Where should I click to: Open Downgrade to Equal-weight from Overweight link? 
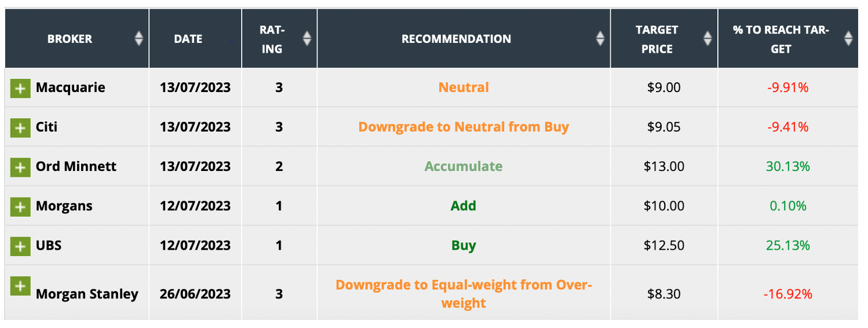(464, 294)
